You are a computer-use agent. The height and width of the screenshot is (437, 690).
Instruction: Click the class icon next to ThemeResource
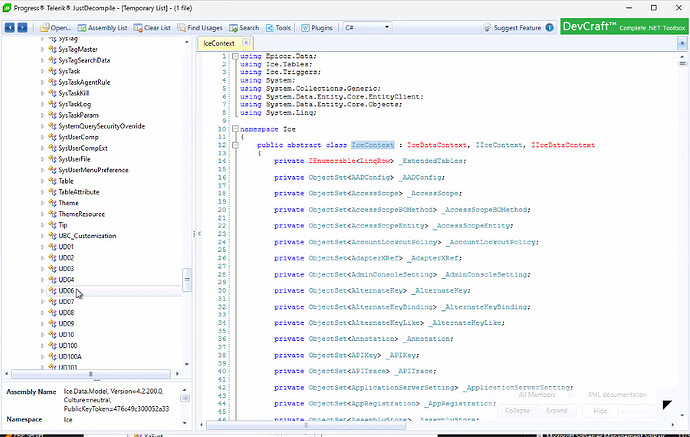52,214
